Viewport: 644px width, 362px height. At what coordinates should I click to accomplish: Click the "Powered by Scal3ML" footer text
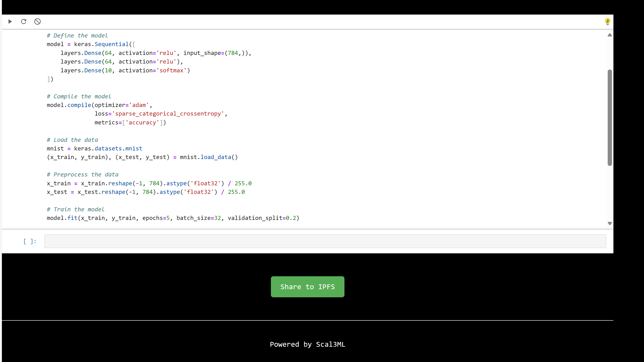pyautogui.click(x=307, y=344)
